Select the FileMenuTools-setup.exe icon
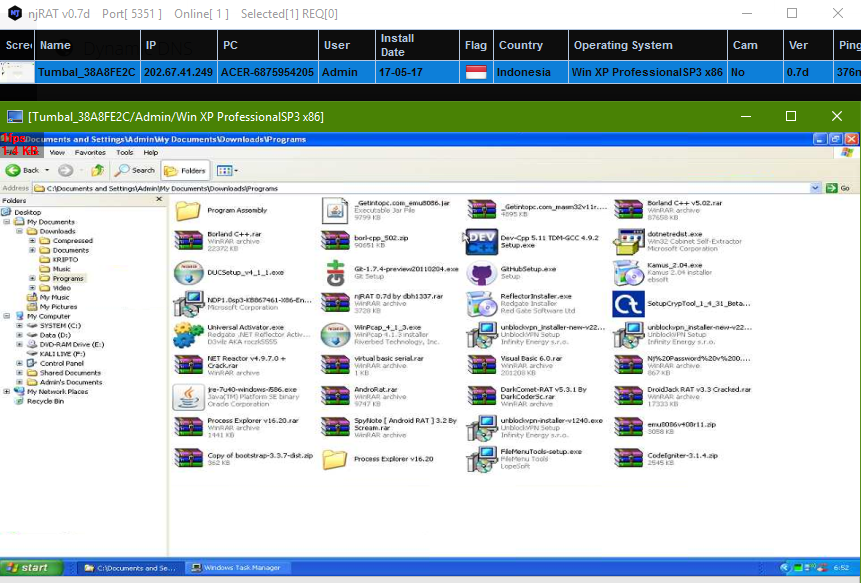Screen dimensions: 861x583 tap(481, 459)
